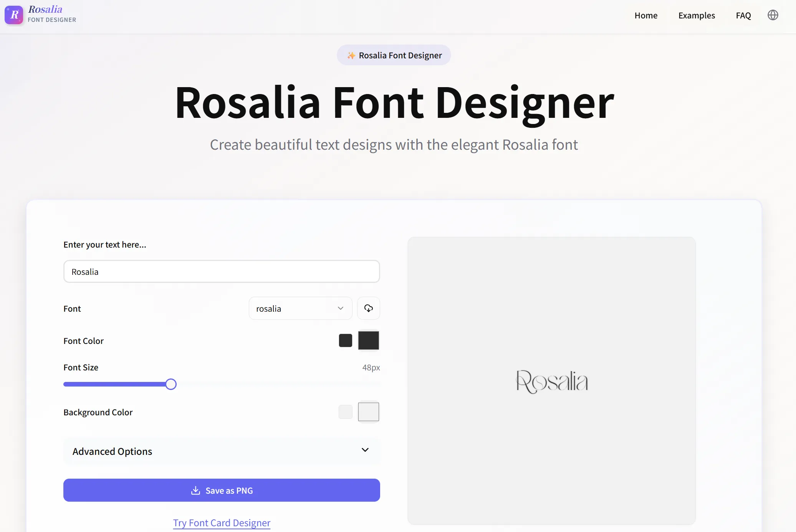
Task: Follow the Try Font Card Designer link
Action: (222, 523)
